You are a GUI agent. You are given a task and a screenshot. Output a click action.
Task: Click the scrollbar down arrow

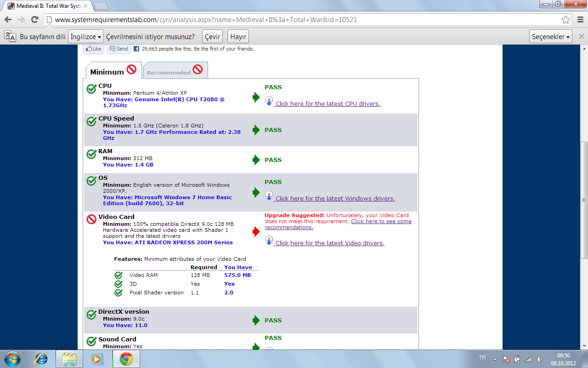tap(584, 345)
